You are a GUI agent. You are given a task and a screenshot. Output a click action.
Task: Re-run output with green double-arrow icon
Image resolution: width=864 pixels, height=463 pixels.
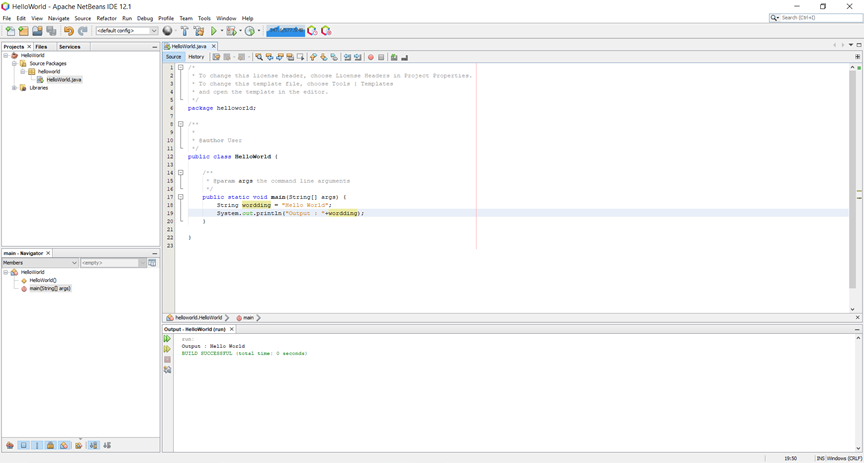168,339
